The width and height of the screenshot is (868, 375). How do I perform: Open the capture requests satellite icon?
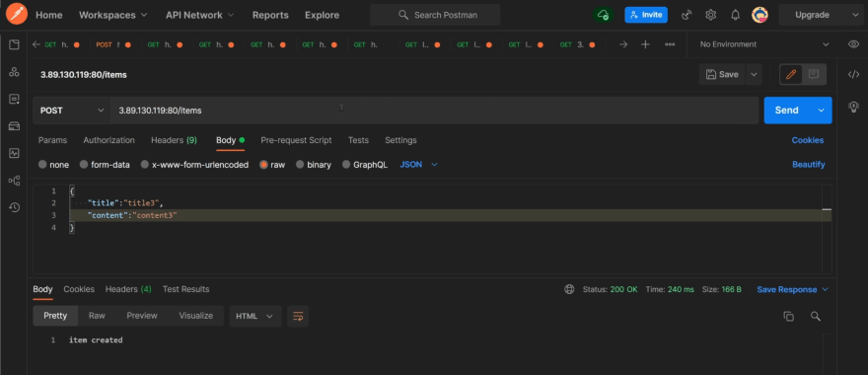687,15
